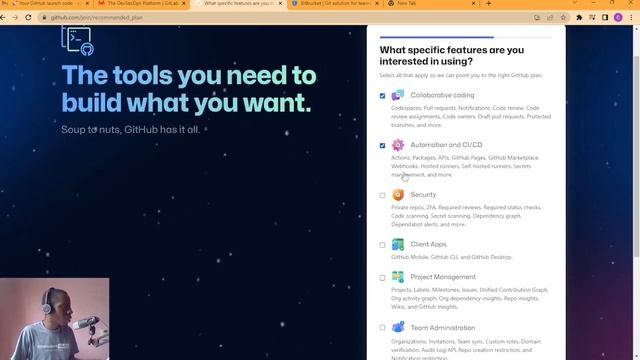Viewport: 640px width, 360px height.
Task: Close the GitLab DevSecOps Platform tab
Action: tap(184, 4)
